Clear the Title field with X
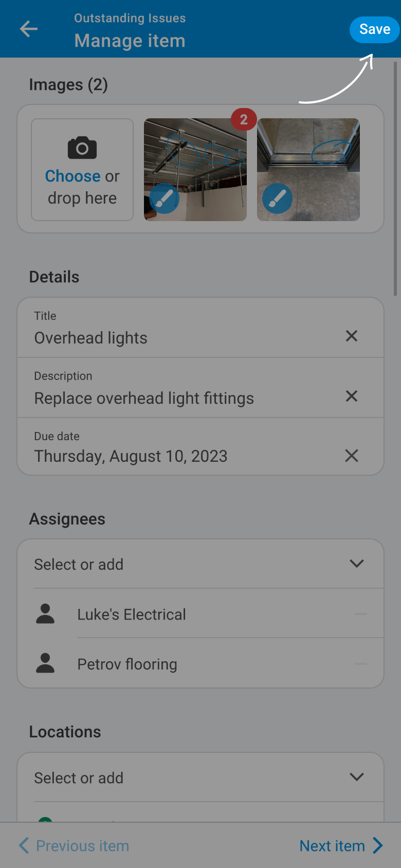Screen dimensions: 401x868 tap(352, 336)
